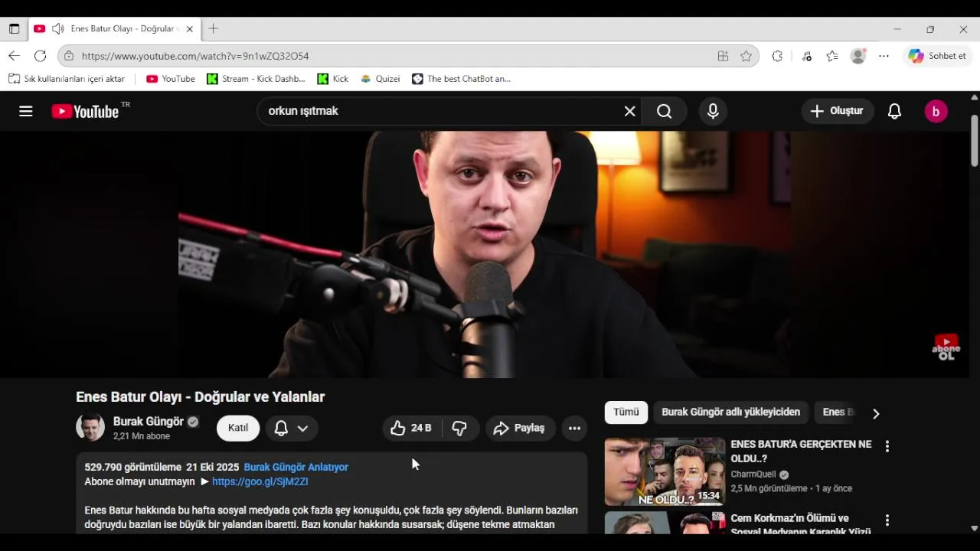Open the YouTube guide hamburger menu
980x551 pixels.
click(26, 111)
